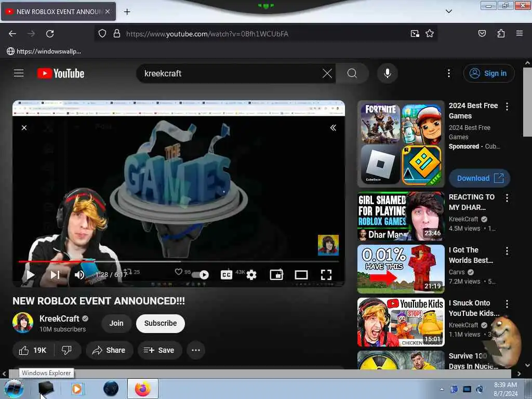View site security padlock info

(117, 34)
